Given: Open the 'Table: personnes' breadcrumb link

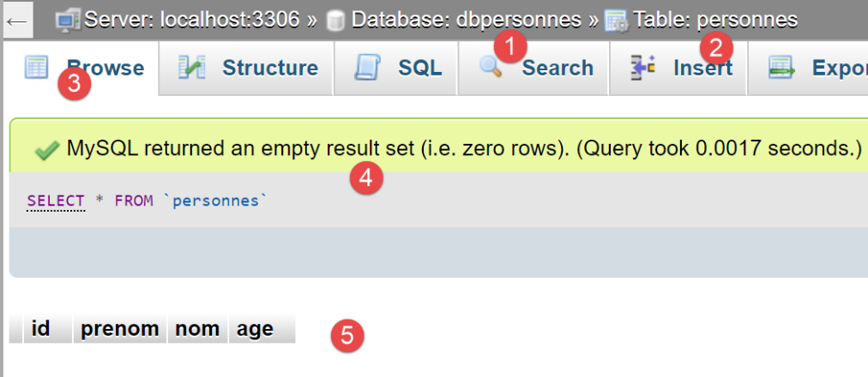Looking at the screenshot, I should pyautogui.click(x=715, y=20).
